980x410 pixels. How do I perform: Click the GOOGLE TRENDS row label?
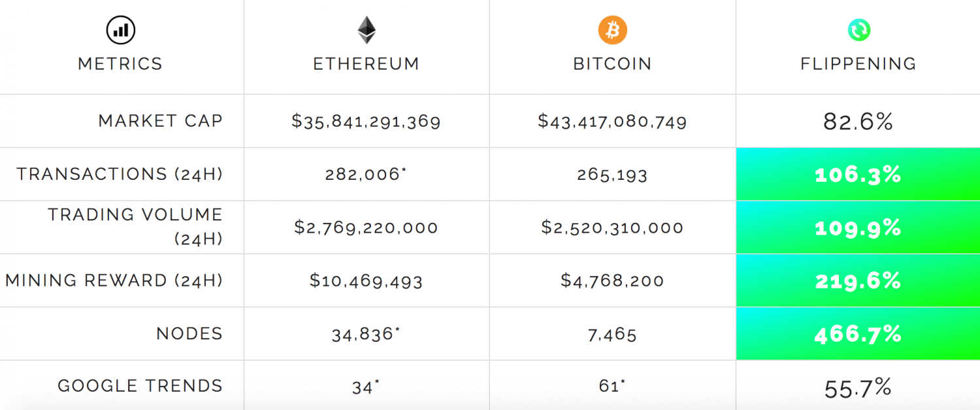tap(140, 386)
